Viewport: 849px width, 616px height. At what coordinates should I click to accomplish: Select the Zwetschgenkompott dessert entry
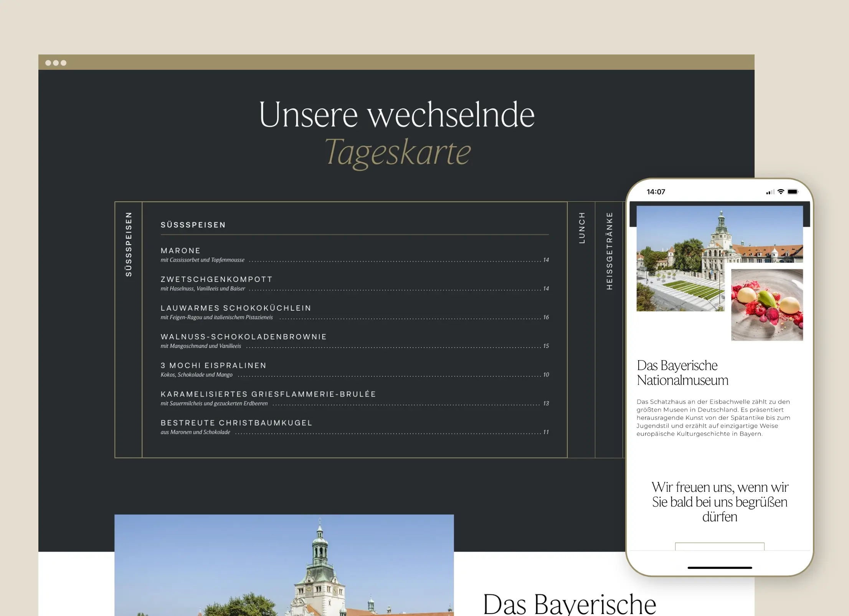[x=216, y=279]
